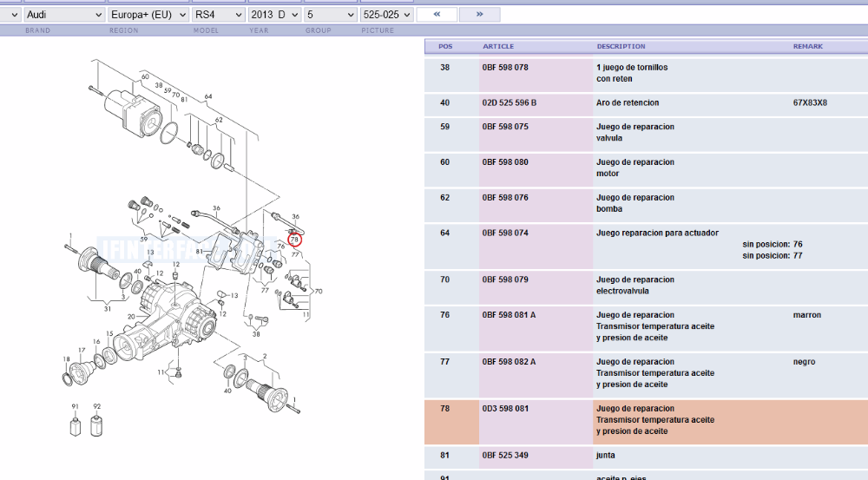Click circled callout 78 in diagram
The height and width of the screenshot is (480, 868).
294,240
